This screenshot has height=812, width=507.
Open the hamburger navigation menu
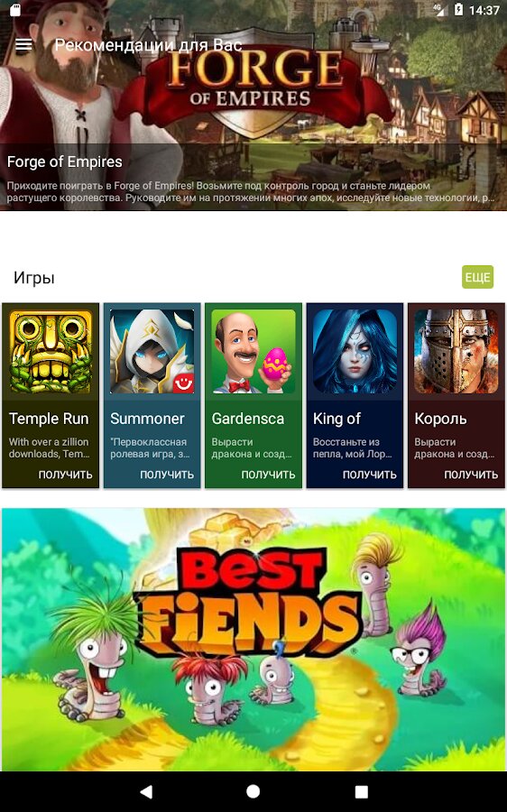pos(23,45)
